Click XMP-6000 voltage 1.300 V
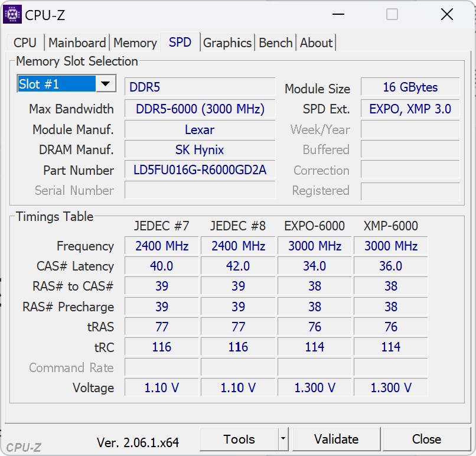The width and height of the screenshot is (476, 456). coord(391,387)
